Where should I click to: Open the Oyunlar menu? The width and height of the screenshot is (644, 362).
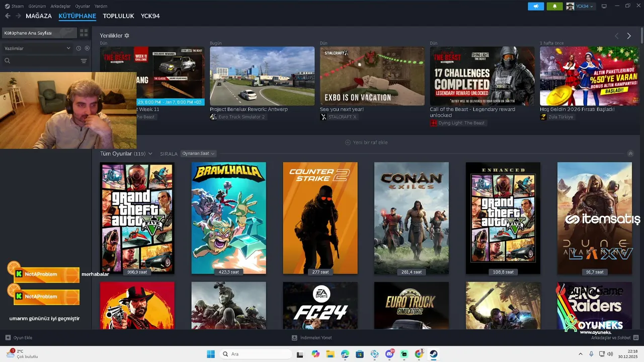[83, 6]
